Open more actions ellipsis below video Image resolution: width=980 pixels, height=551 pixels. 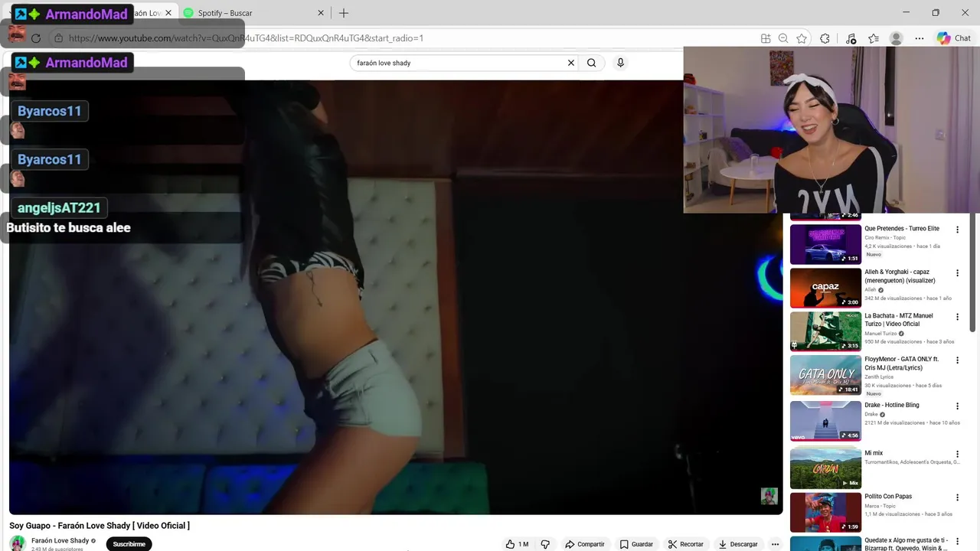coord(775,544)
